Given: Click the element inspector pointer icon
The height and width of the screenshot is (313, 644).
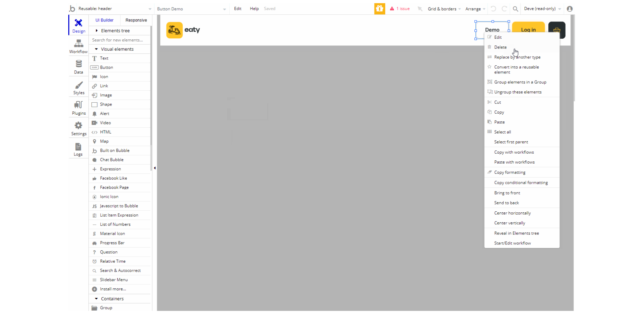Looking at the screenshot, I should [420, 9].
